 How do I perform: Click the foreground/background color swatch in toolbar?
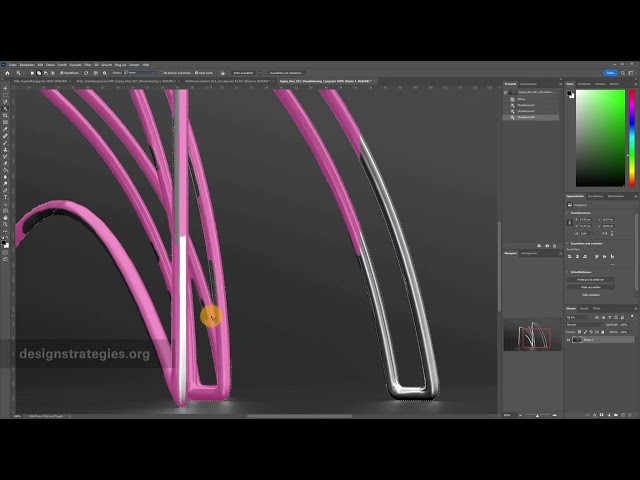tap(5, 241)
